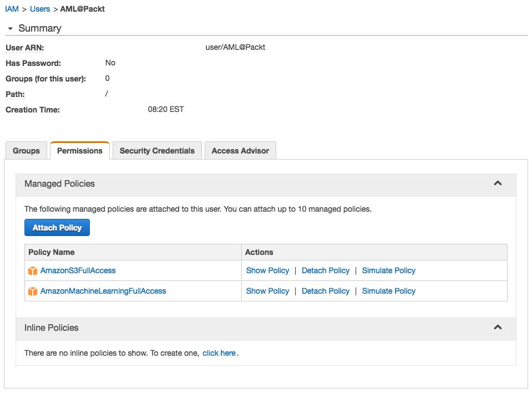Show Policy for AmazonMachineLearningFullAccess
532x394 pixels.
[x=267, y=291]
